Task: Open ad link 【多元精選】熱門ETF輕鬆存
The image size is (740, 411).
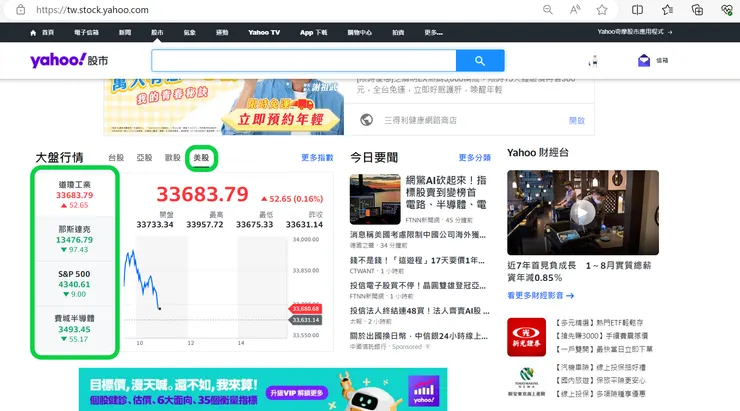Action: [599, 323]
